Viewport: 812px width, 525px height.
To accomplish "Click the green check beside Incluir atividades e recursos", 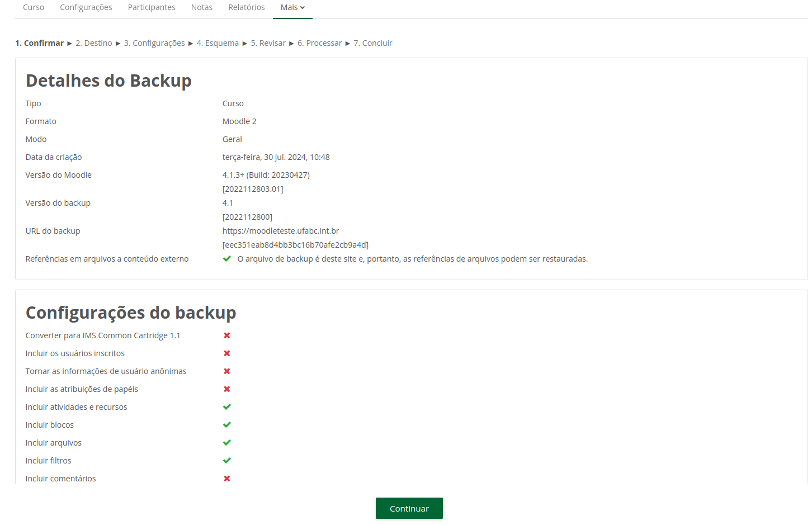I will tap(226, 406).
